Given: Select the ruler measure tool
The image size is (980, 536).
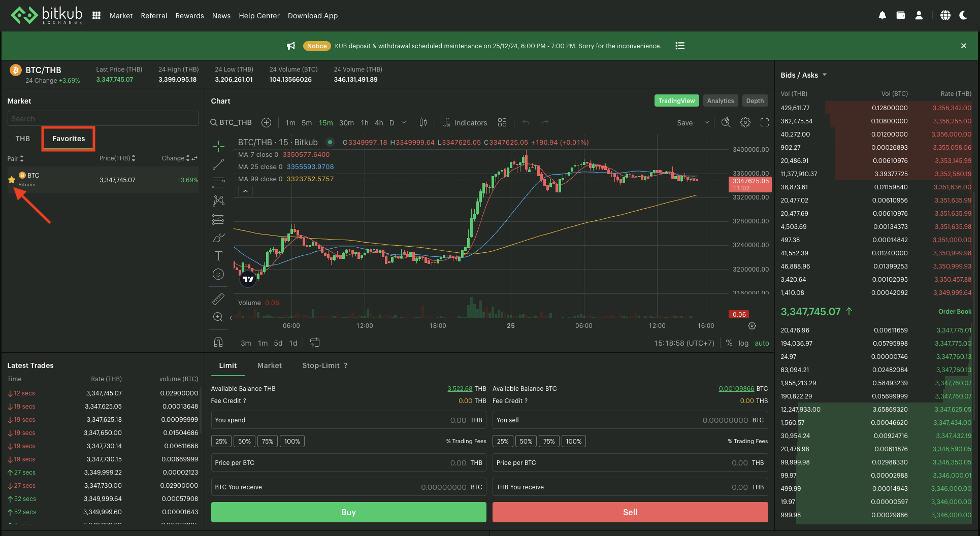Looking at the screenshot, I should 218,298.
